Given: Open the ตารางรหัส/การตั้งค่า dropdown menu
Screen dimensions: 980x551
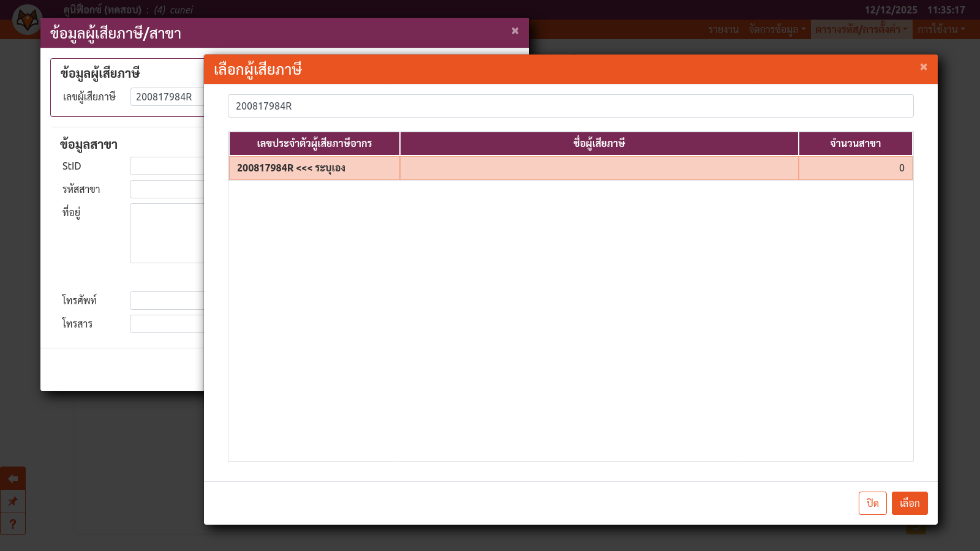Looking at the screenshot, I should click(x=861, y=29).
